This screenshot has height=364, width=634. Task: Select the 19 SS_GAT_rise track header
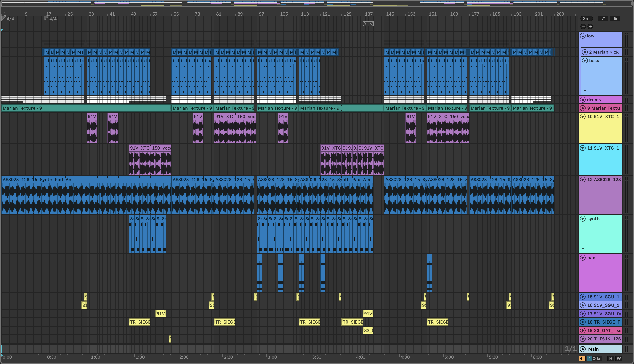click(604, 330)
